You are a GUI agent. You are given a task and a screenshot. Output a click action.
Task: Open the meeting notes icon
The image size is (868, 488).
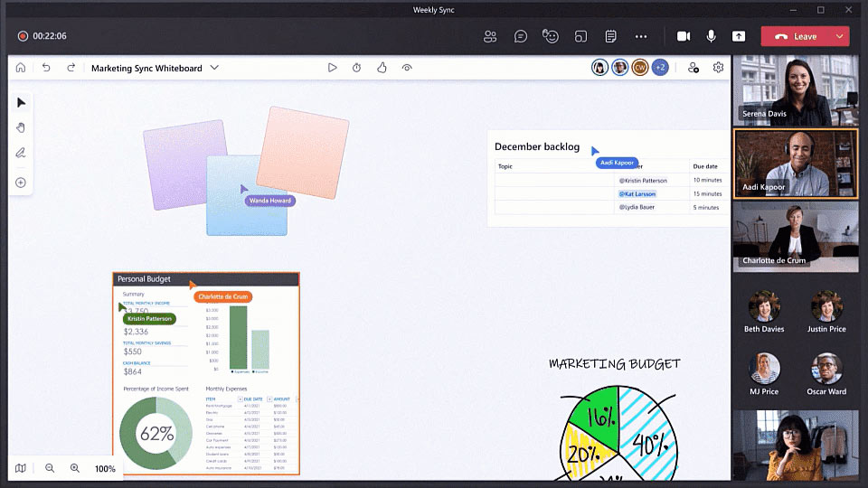coord(610,36)
